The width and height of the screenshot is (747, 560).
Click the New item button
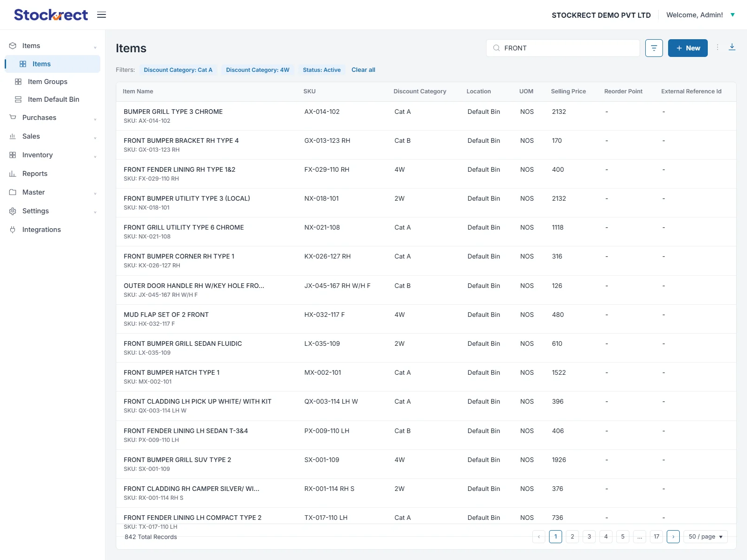(688, 48)
